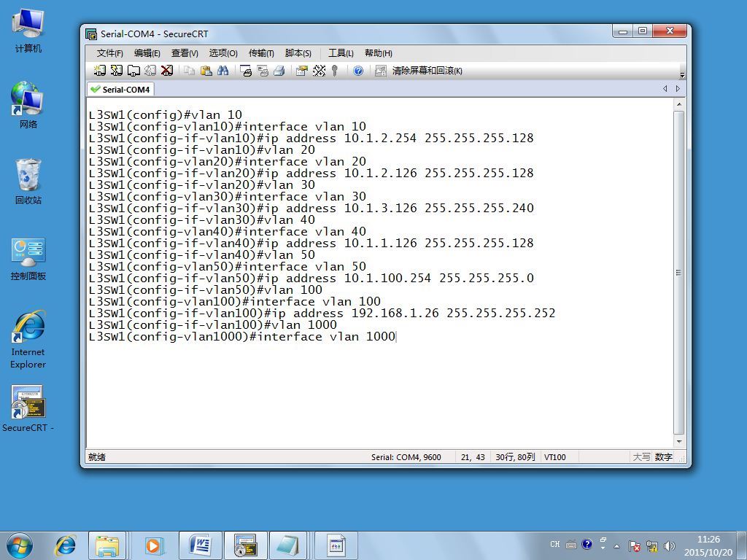Click the '30行, 80列' status bar entry

515,457
